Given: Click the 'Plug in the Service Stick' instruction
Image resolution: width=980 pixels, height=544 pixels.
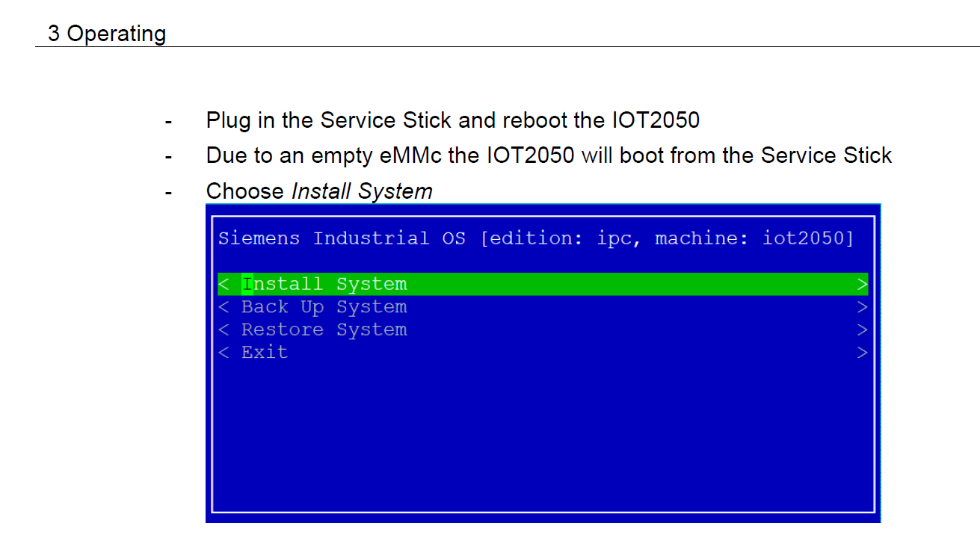Looking at the screenshot, I should 453,120.
